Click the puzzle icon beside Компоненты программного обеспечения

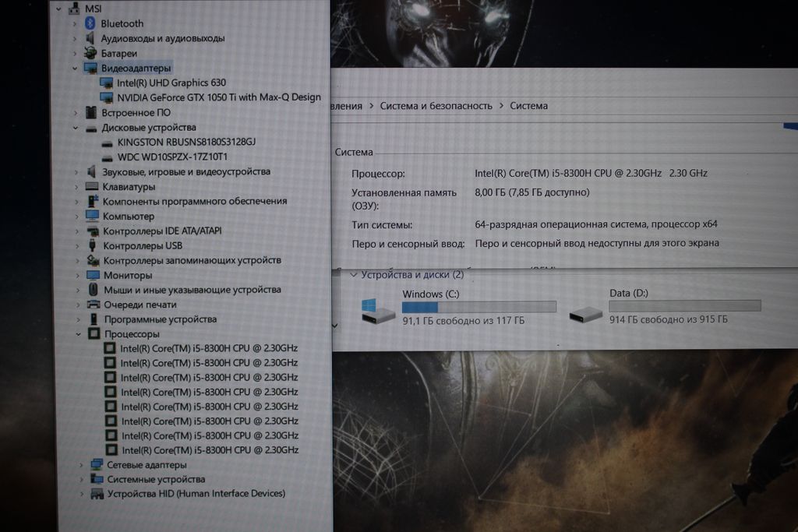tap(92, 202)
